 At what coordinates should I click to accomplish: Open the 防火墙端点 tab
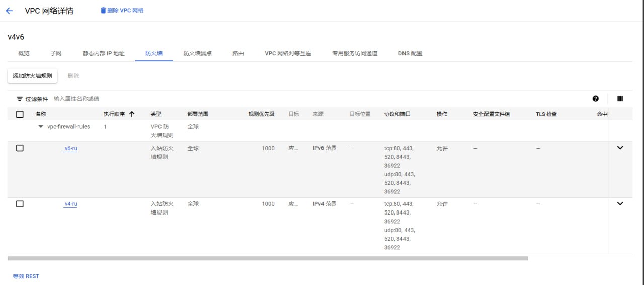pos(197,53)
